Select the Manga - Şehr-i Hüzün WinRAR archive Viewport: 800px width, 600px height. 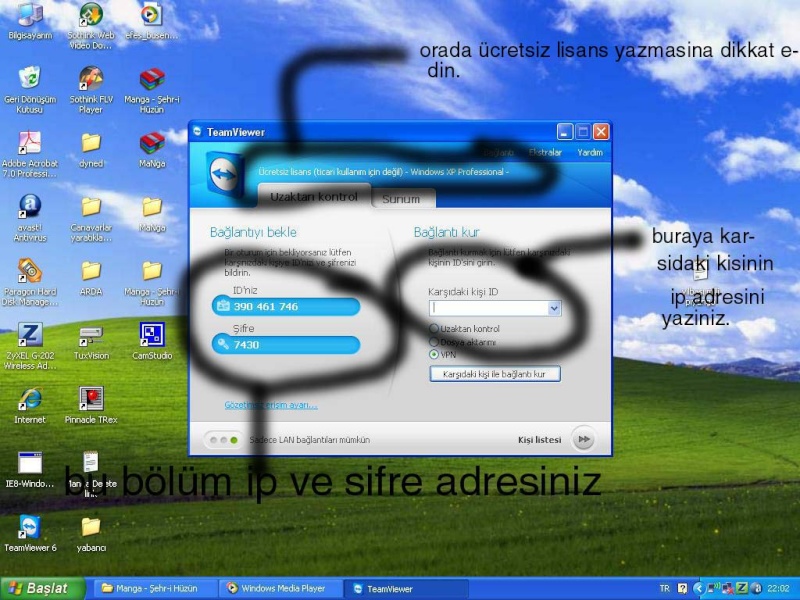(152, 89)
